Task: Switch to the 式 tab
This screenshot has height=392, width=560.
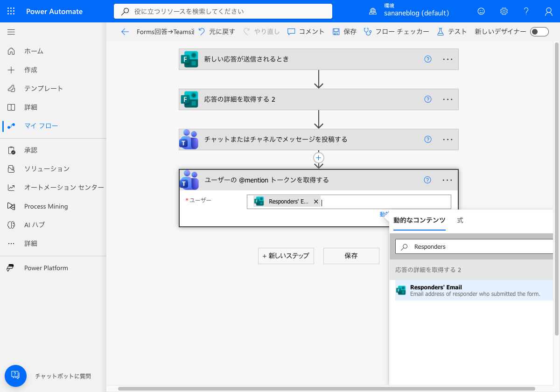Action: click(460, 220)
